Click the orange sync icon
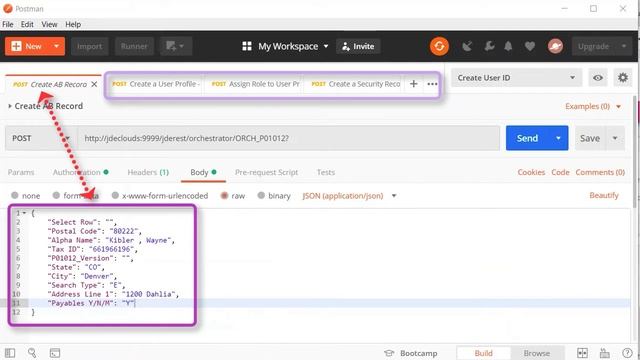640x360 pixels. [x=439, y=46]
